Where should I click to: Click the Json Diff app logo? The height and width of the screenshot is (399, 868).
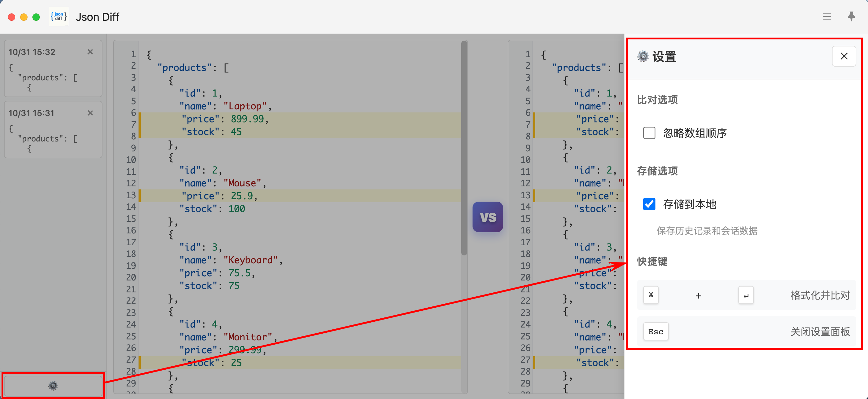click(59, 16)
